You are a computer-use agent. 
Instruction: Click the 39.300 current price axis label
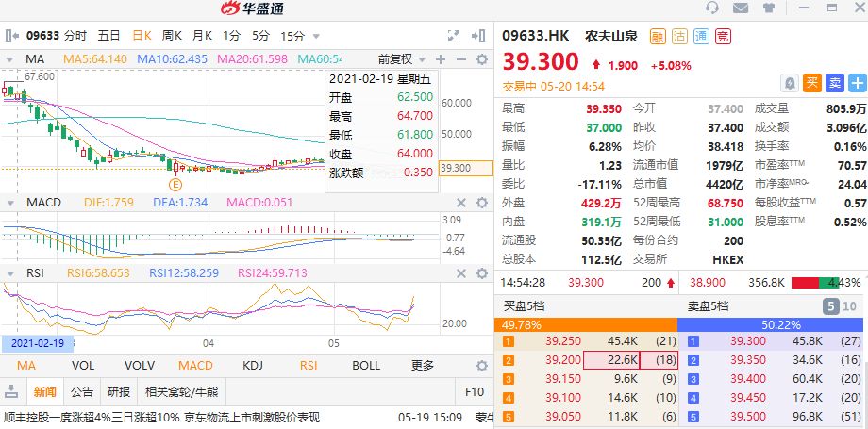[x=465, y=168]
